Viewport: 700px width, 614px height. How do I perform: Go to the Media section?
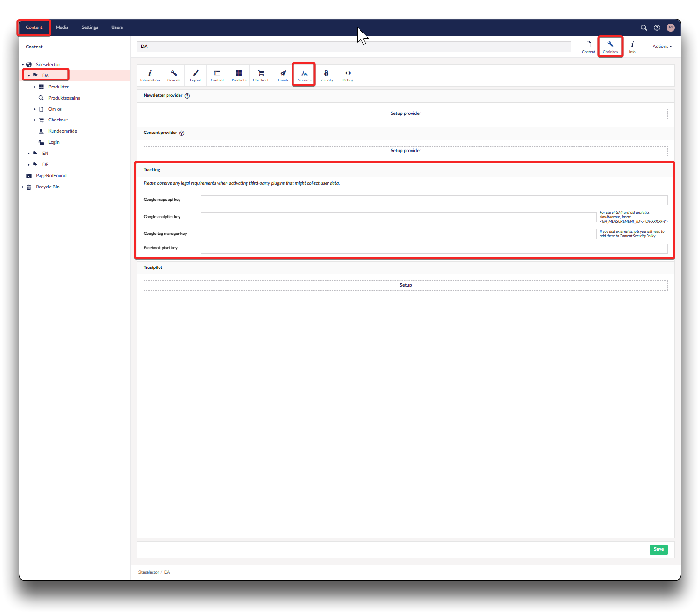[x=62, y=27]
